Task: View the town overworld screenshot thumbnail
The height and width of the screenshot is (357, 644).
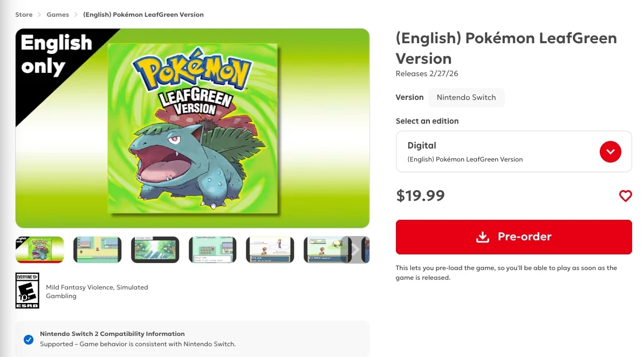Action: pyautogui.click(x=97, y=250)
